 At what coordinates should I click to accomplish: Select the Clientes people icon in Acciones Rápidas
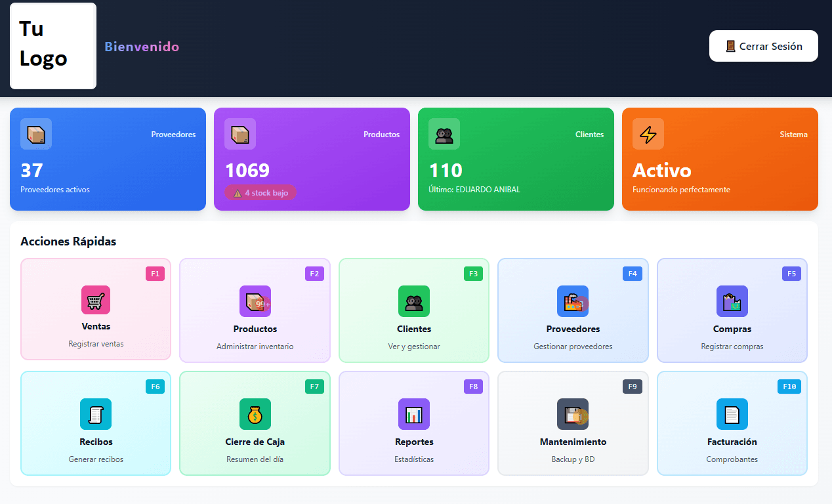pyautogui.click(x=414, y=301)
